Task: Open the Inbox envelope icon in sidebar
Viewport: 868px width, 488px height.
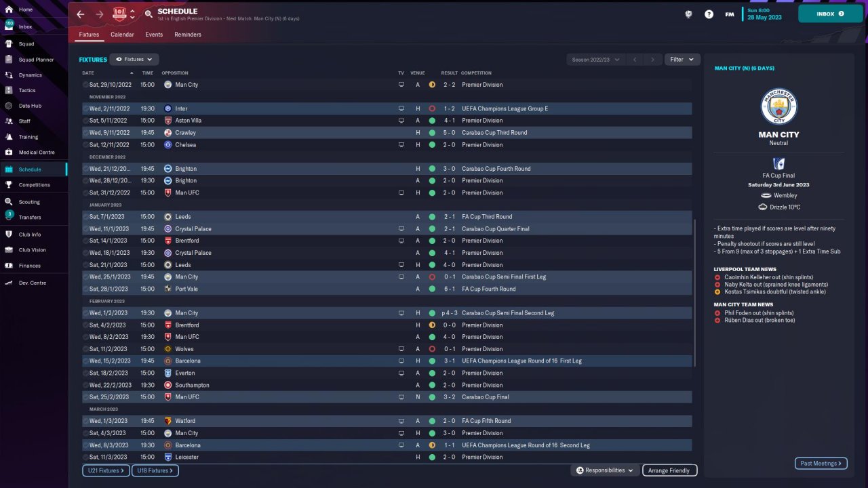Action: (x=9, y=27)
